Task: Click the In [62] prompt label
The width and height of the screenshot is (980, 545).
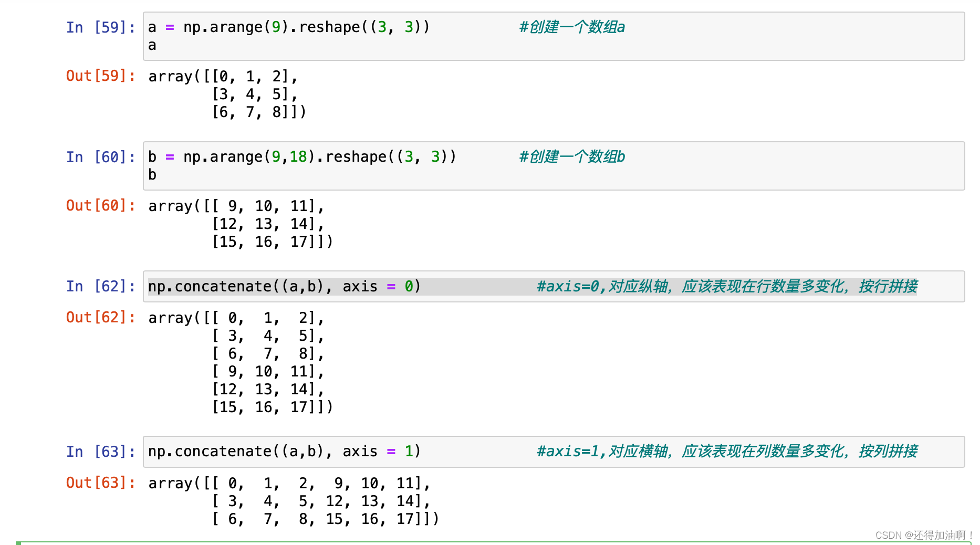Action: [100, 286]
